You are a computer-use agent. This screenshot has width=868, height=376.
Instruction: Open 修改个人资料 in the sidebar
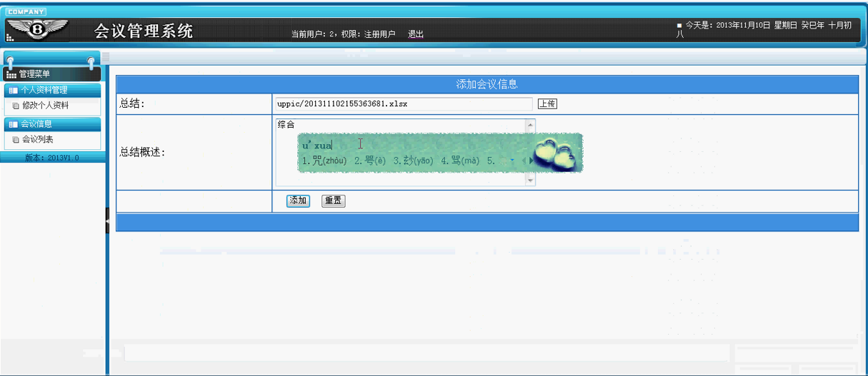(45, 106)
